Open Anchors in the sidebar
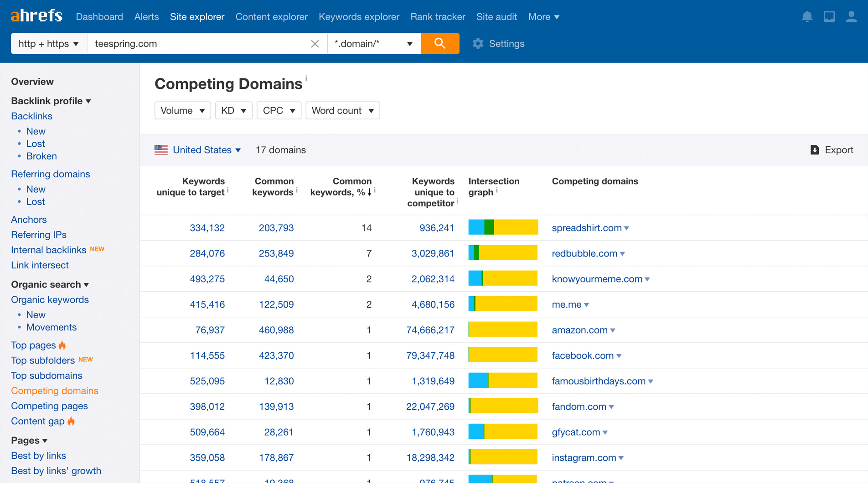The width and height of the screenshot is (868, 483). (29, 220)
